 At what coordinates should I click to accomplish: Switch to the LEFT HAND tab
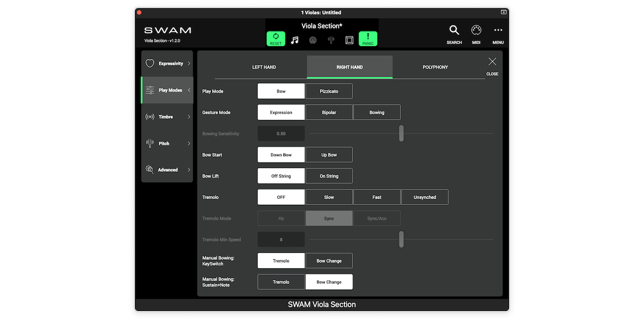[264, 67]
